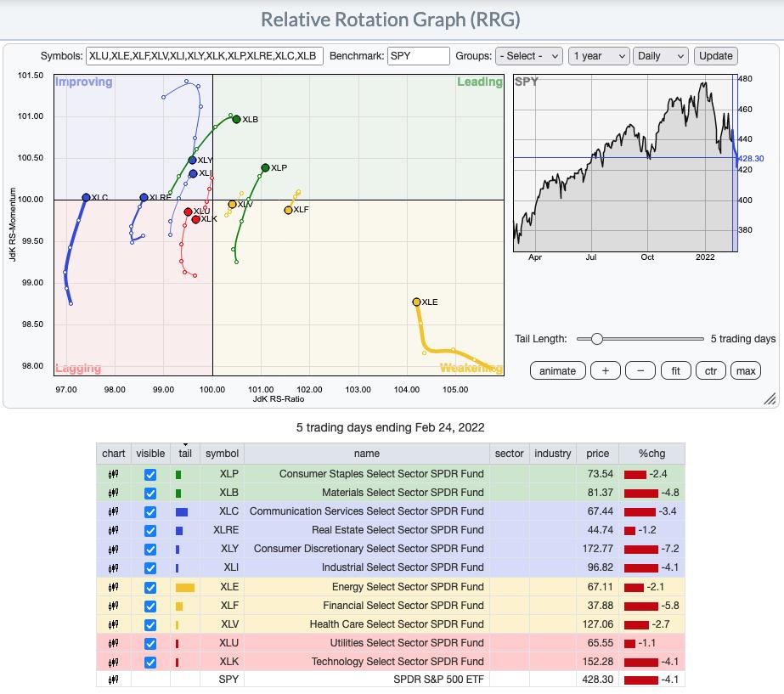This screenshot has height=694, width=784.
Task: Sort table by symbol column header
Action: coord(222,454)
